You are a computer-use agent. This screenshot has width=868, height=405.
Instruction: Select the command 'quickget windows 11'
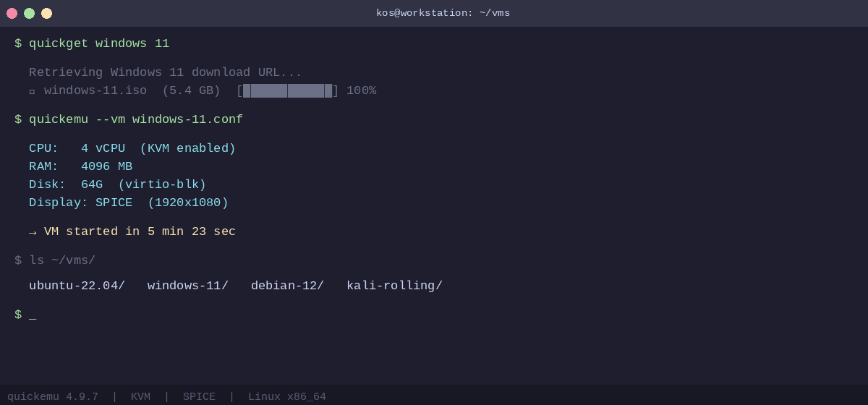pos(99,43)
